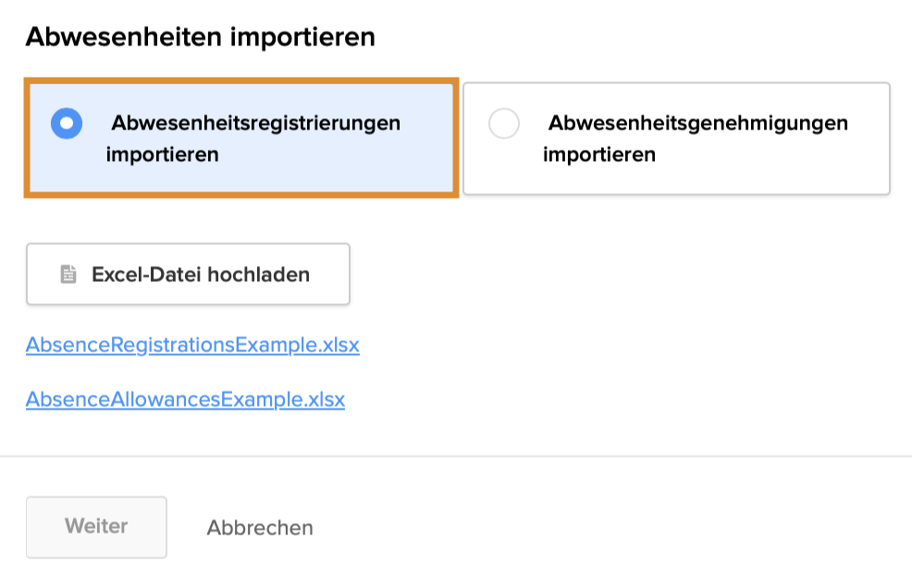912x588 pixels.
Task: Click the 'Excel-Datei hochladen' text label
Action: 201,275
